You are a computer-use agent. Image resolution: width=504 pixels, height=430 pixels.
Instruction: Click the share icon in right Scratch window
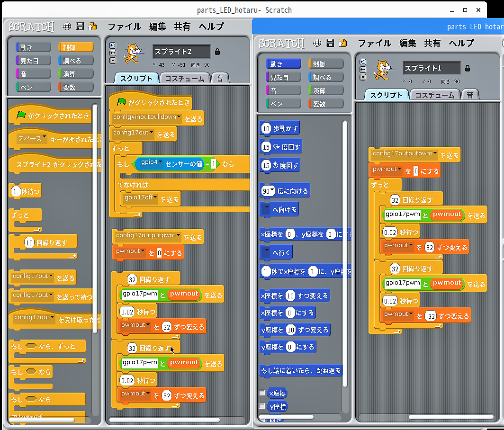point(342,43)
